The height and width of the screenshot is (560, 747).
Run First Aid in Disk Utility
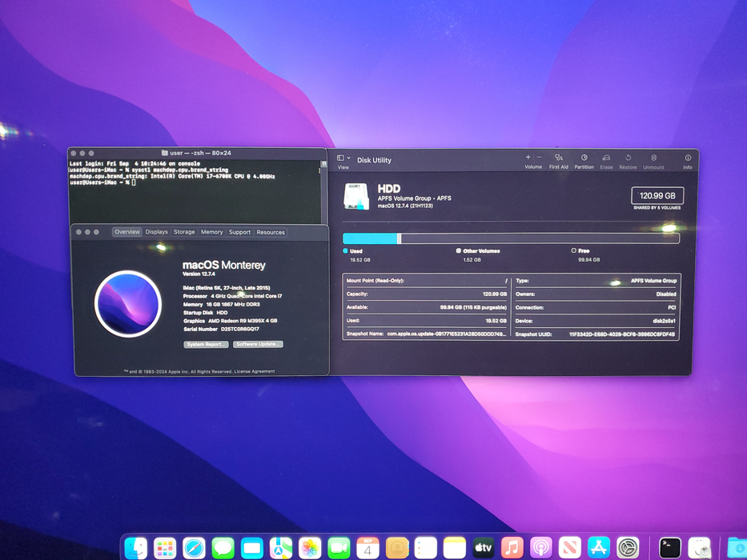pos(559,161)
